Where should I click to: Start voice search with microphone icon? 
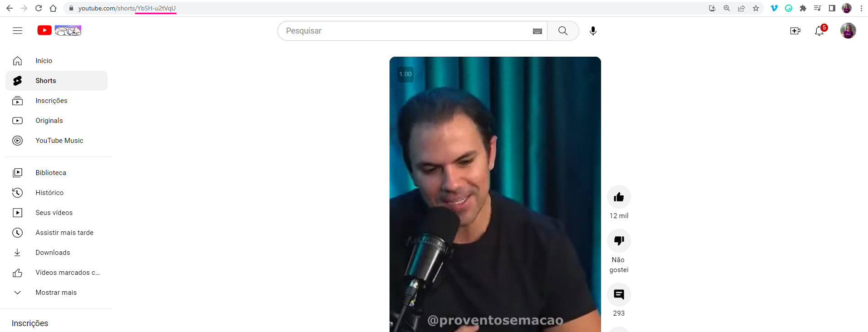click(593, 31)
